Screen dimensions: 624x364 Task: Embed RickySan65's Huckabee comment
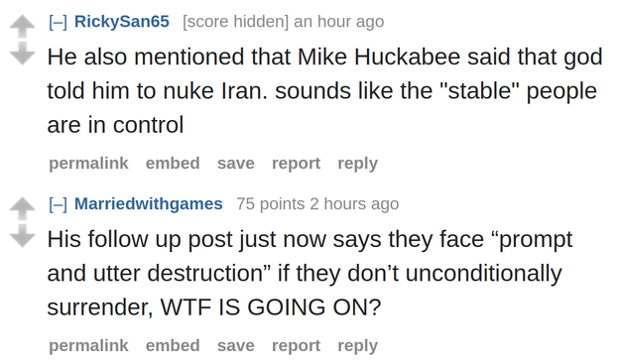pos(173,163)
